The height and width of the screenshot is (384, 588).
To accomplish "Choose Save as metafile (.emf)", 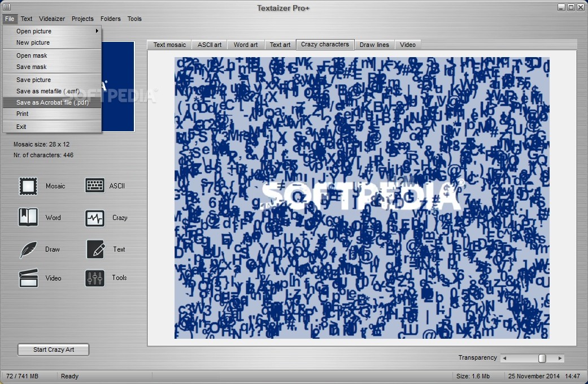I will [x=52, y=91].
